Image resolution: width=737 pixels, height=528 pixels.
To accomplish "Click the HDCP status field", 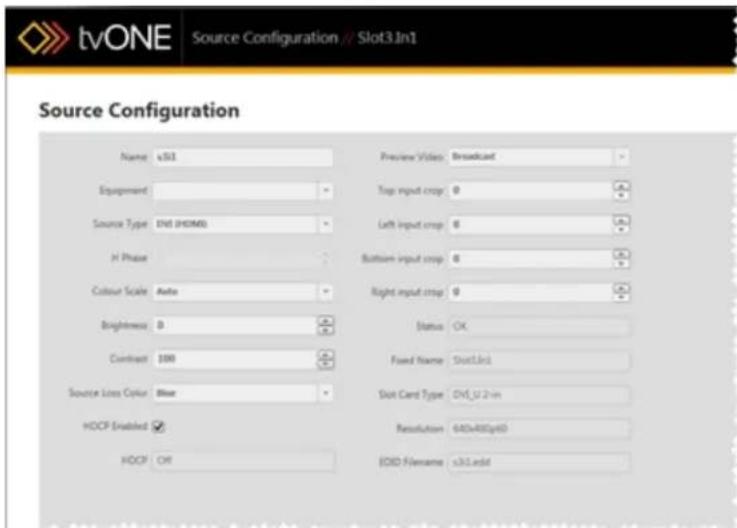I will point(243,460).
